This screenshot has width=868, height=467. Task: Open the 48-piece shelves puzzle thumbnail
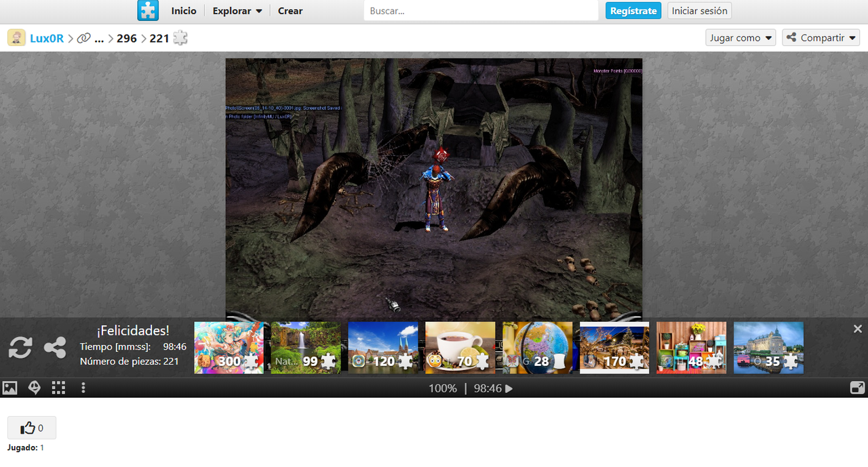click(691, 348)
